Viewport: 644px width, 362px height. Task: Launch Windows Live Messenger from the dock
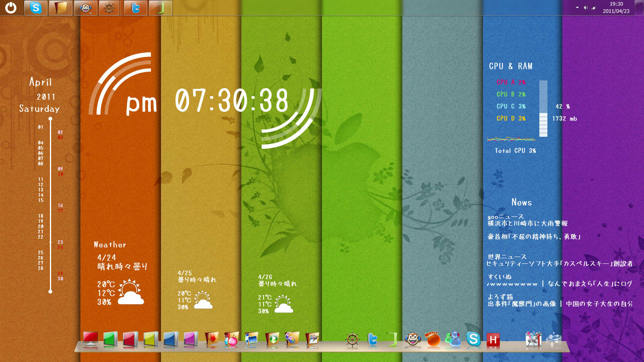coord(453,339)
